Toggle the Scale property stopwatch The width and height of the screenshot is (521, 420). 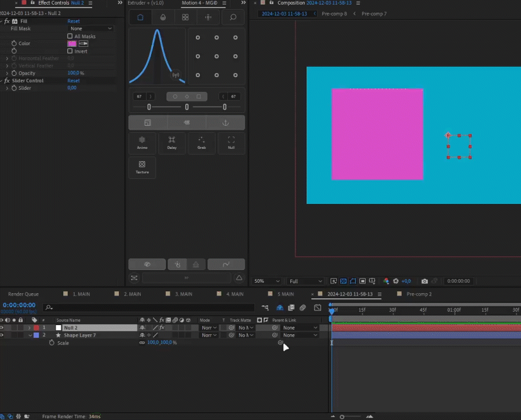point(52,342)
